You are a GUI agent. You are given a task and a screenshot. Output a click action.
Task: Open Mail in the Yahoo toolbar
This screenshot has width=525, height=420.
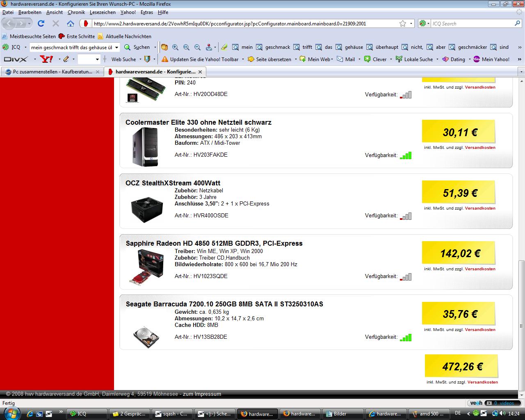(346, 59)
